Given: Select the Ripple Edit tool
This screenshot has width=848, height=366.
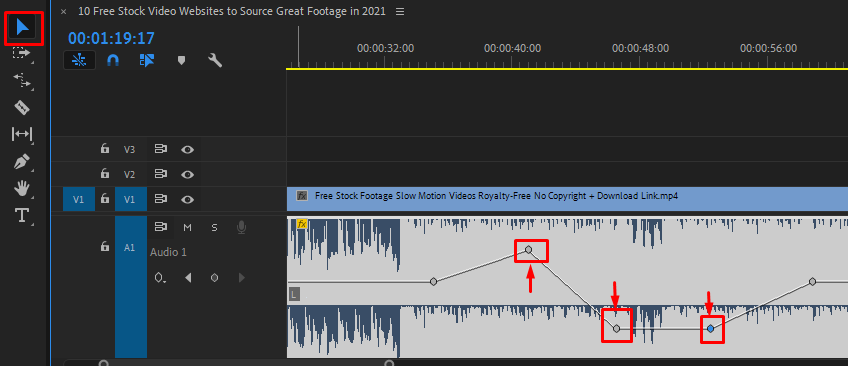Looking at the screenshot, I should 22,81.
